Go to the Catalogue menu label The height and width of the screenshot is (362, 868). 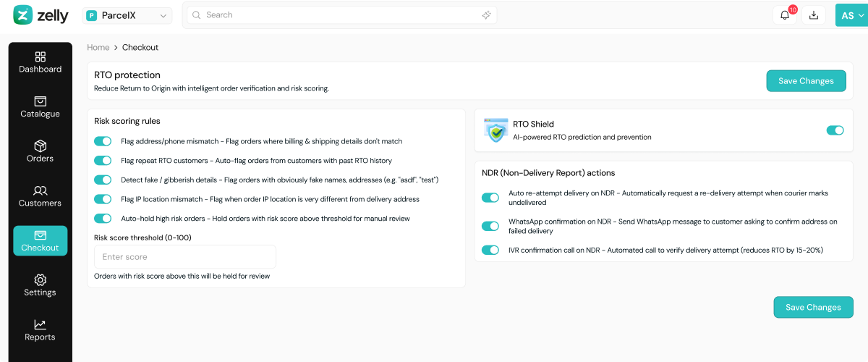[41, 114]
